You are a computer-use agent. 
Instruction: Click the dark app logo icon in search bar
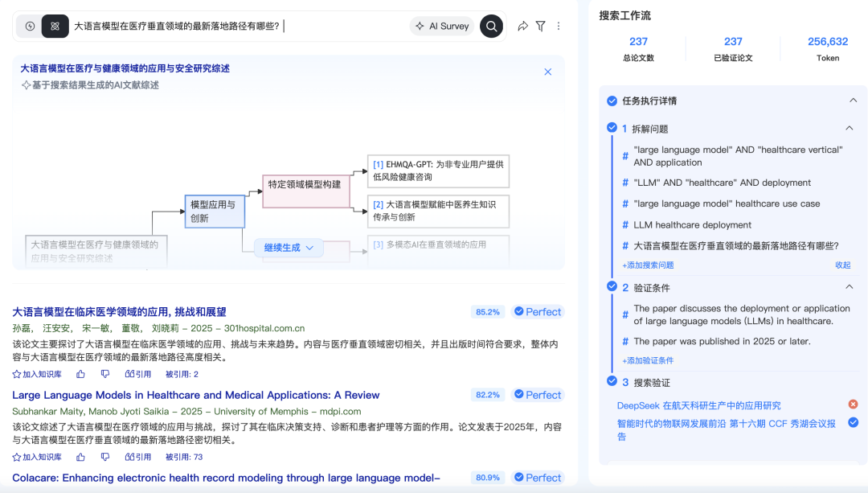(x=54, y=26)
